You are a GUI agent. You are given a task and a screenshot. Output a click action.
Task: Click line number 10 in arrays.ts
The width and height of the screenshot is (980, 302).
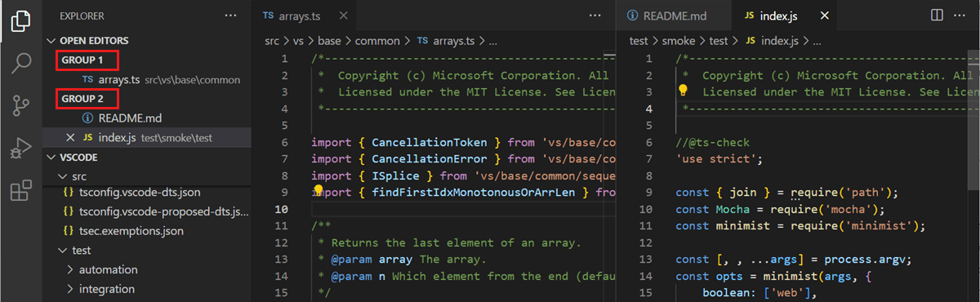coord(281,209)
